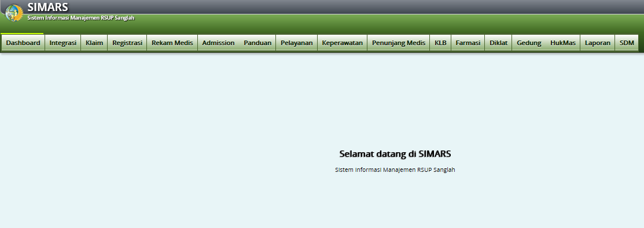The height and width of the screenshot is (228, 644).
Task: Open the Registrasi menu
Action: pyautogui.click(x=127, y=43)
